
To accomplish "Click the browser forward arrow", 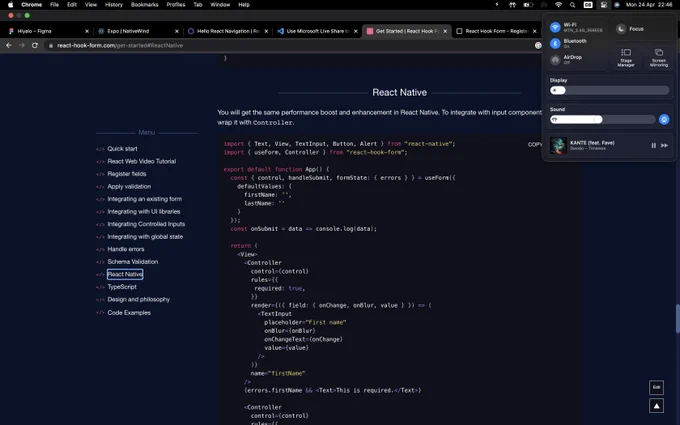I will click(x=22, y=45).
